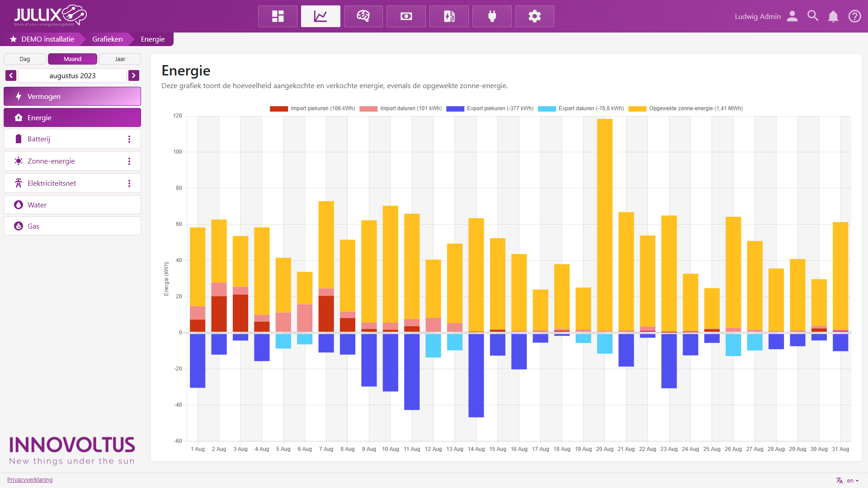Click the help question mark icon
Screen dimensions: 868x488
pos(854,16)
